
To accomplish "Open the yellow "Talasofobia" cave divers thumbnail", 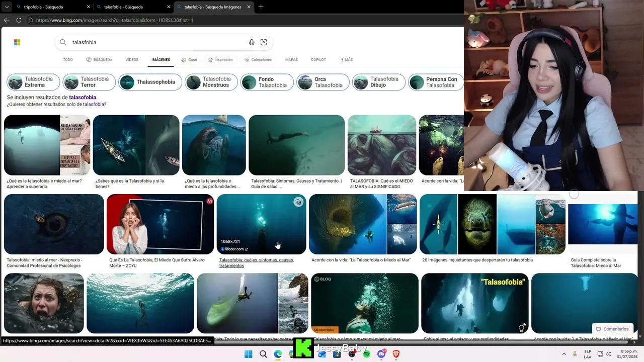I will 475,303.
